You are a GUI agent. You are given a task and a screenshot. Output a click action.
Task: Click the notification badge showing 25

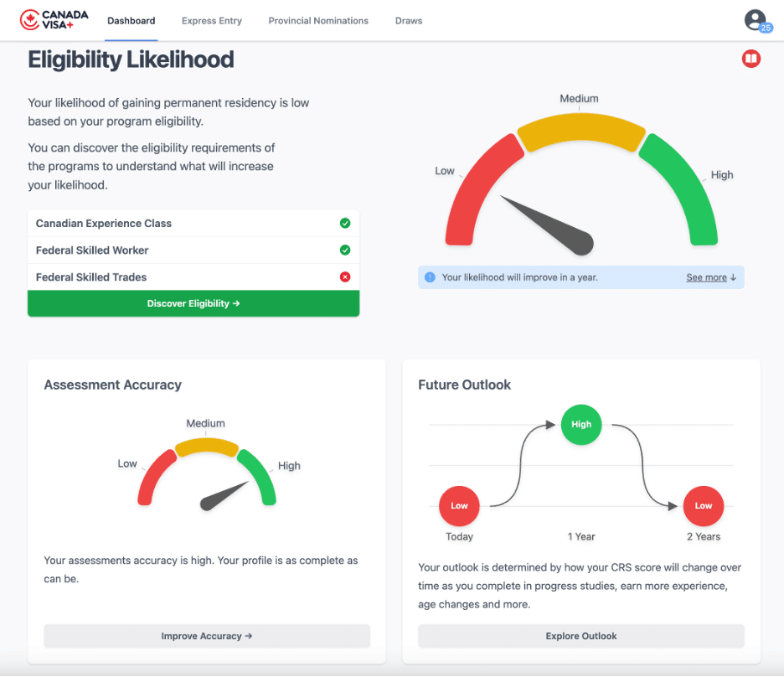click(766, 28)
